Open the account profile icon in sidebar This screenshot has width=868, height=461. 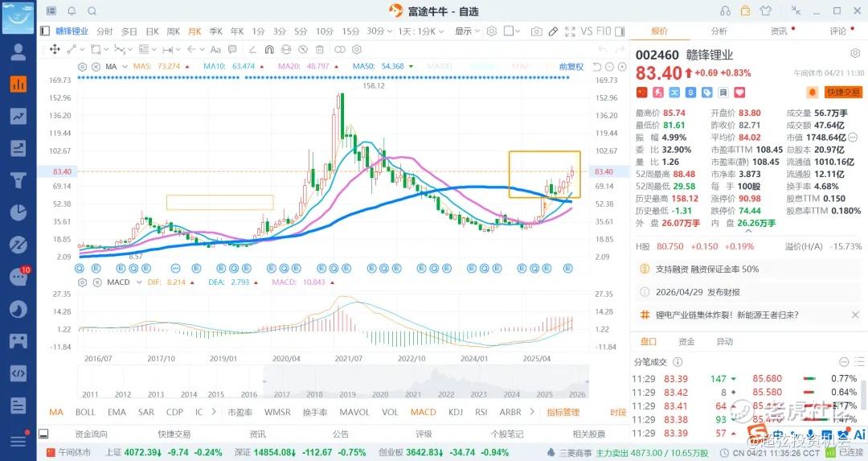pos(18,51)
